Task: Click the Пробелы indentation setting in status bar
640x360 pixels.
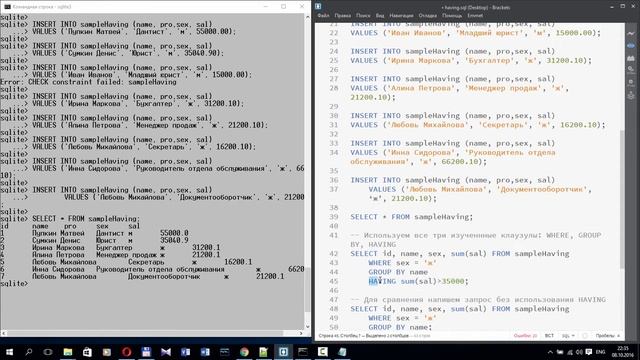Action: [x=607, y=336]
